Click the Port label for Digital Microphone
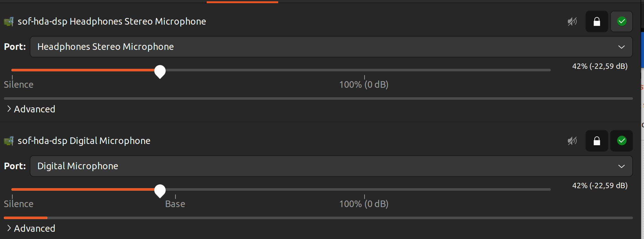 click(x=15, y=166)
